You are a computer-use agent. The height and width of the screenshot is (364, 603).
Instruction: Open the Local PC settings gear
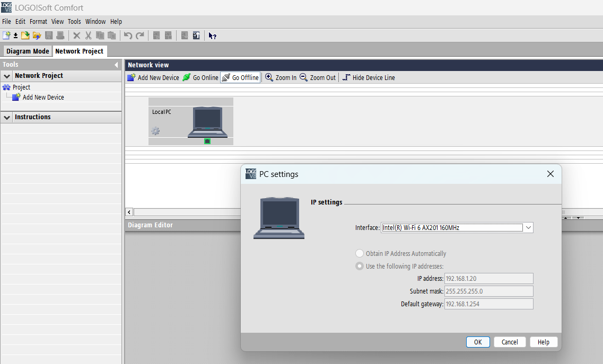(155, 131)
